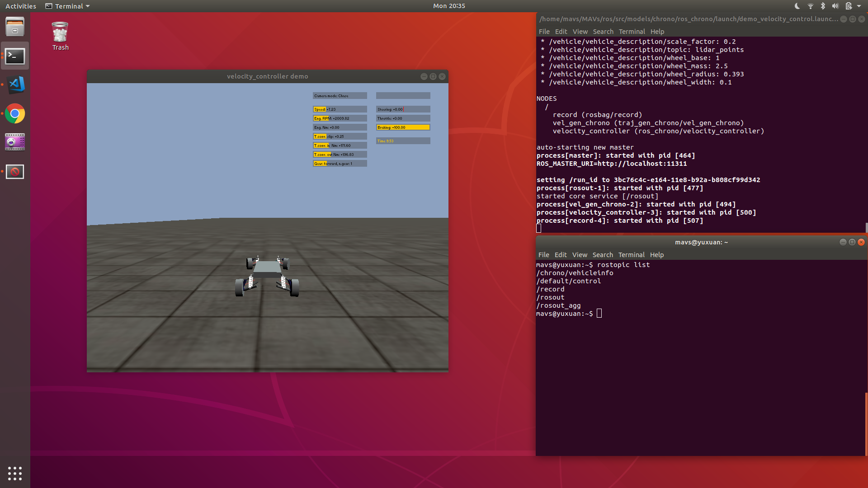
Task: Open Search menu in upper terminal
Action: point(603,32)
